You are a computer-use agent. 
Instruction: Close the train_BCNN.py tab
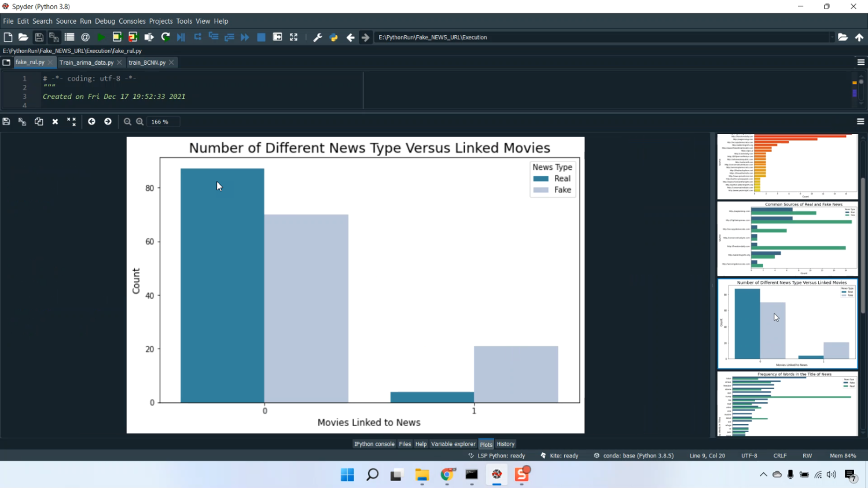click(171, 62)
